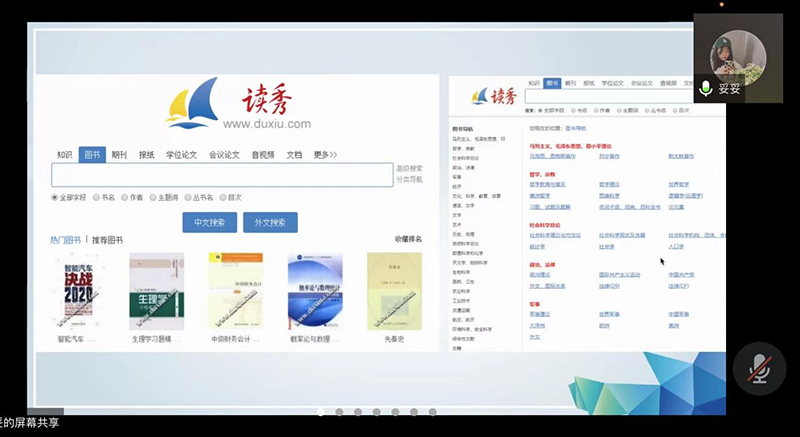800x437 pixels.
Task: Click the green microphone icon beside 妥妥
Action: click(706, 88)
